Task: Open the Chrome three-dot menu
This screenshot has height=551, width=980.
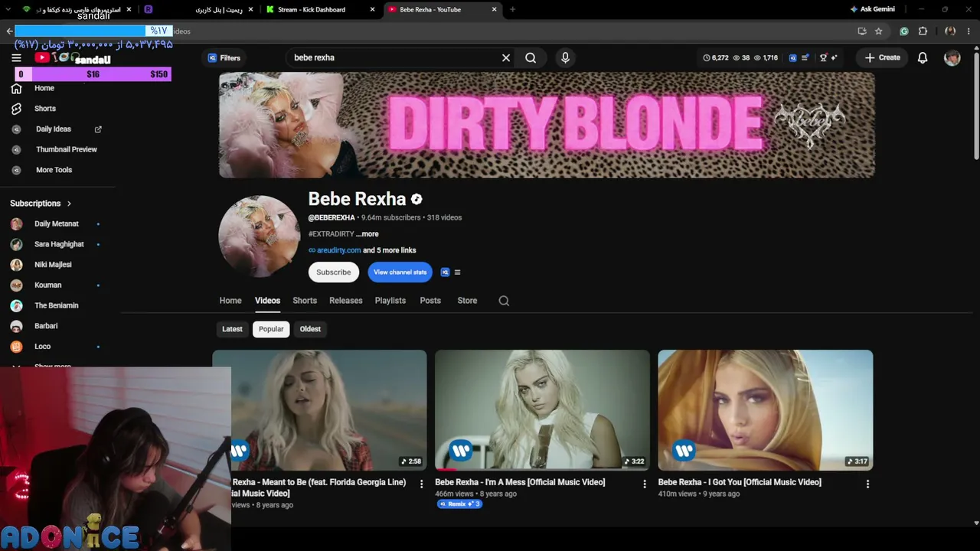Action: pos(969,31)
